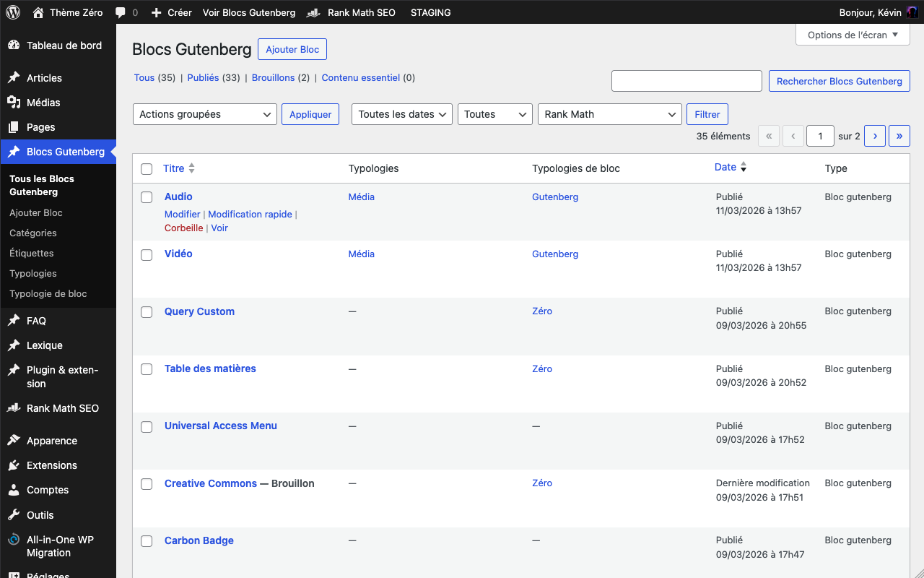Viewport: 924px width, 578px height.
Task: Click the current page number field
Action: (820, 136)
